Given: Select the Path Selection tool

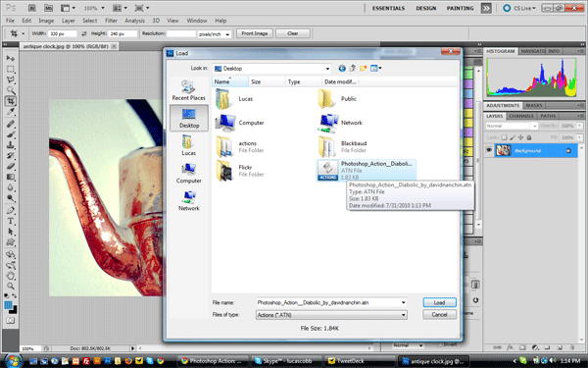Looking at the screenshot, I should [11, 232].
